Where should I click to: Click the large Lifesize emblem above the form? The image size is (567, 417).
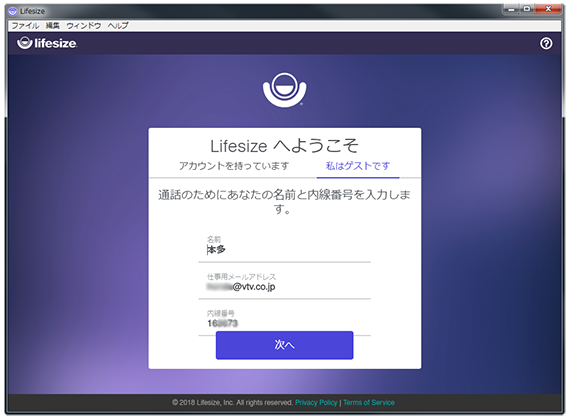click(x=285, y=90)
